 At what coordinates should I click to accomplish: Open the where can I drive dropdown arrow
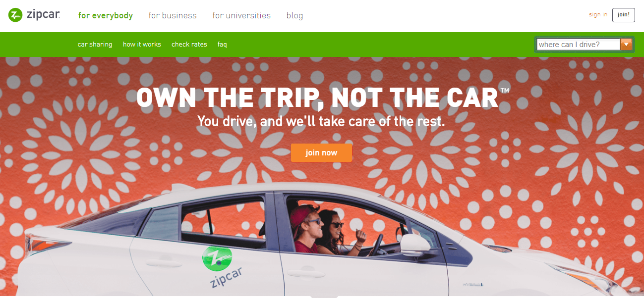click(626, 45)
